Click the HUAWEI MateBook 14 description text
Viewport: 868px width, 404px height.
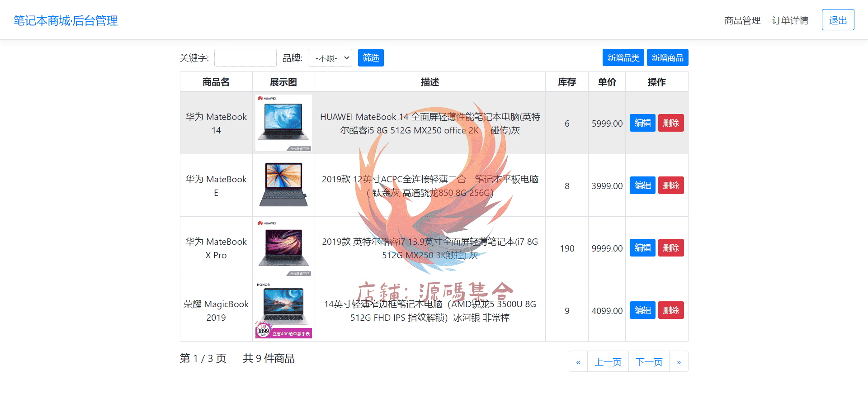tap(430, 124)
